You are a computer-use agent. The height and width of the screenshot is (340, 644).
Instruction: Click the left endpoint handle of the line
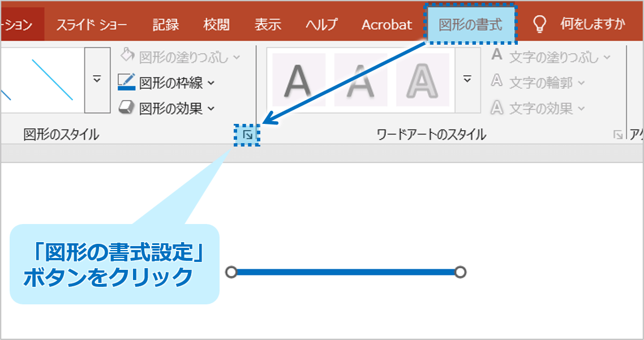click(x=231, y=273)
